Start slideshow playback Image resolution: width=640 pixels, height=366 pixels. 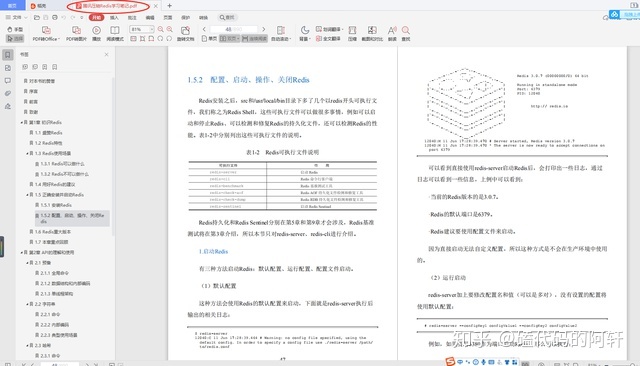point(96,33)
